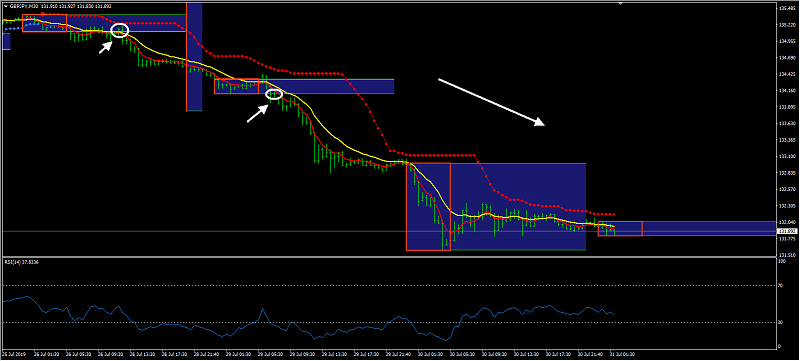
Task: Click the 131.510 price scale value
Action: pos(786,255)
